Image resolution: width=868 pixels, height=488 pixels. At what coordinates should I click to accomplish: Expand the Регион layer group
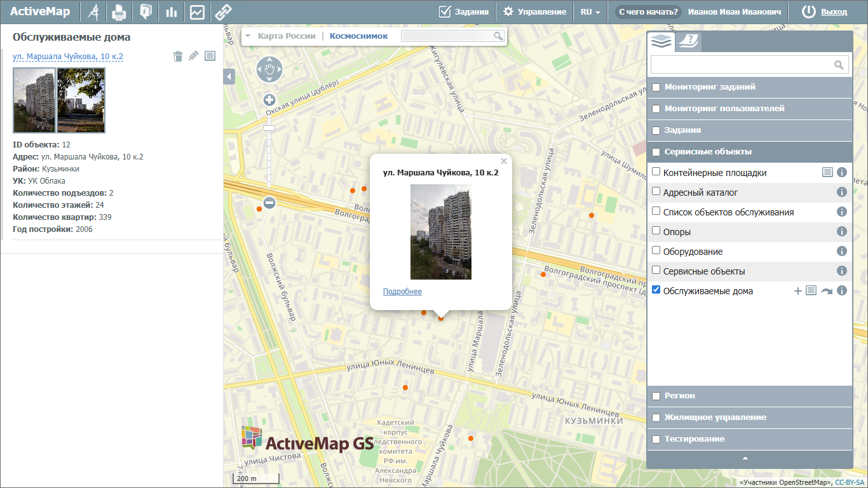[680, 396]
